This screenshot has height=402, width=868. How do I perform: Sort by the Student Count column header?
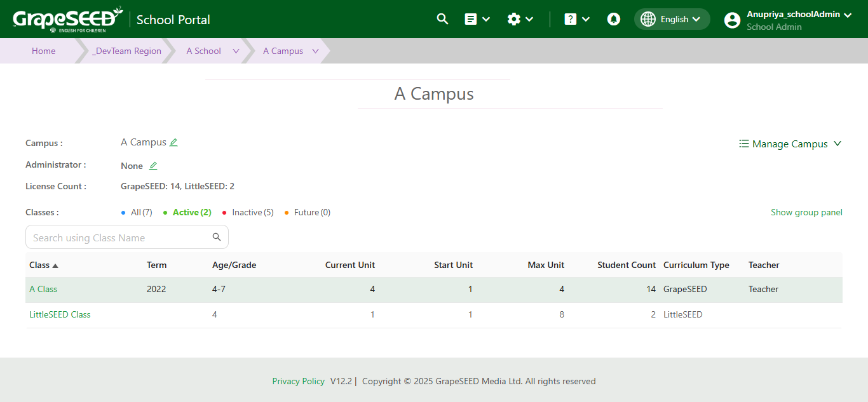tap(627, 265)
